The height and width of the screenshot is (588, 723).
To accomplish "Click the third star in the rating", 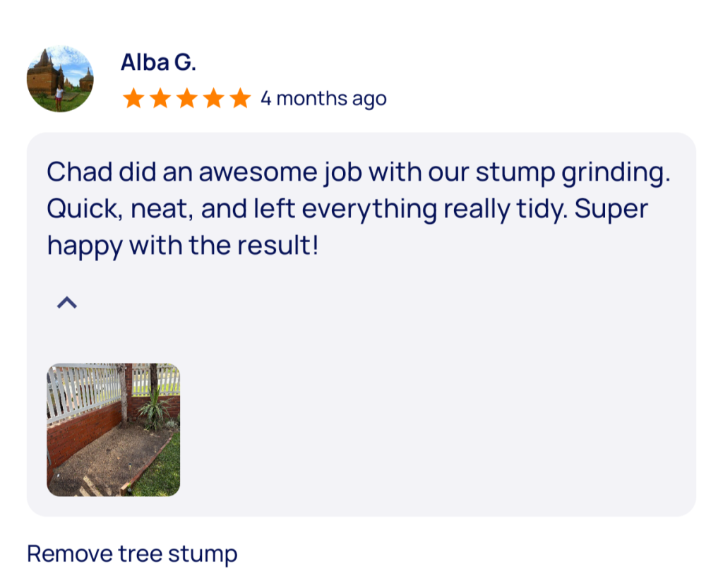I will 187,98.
